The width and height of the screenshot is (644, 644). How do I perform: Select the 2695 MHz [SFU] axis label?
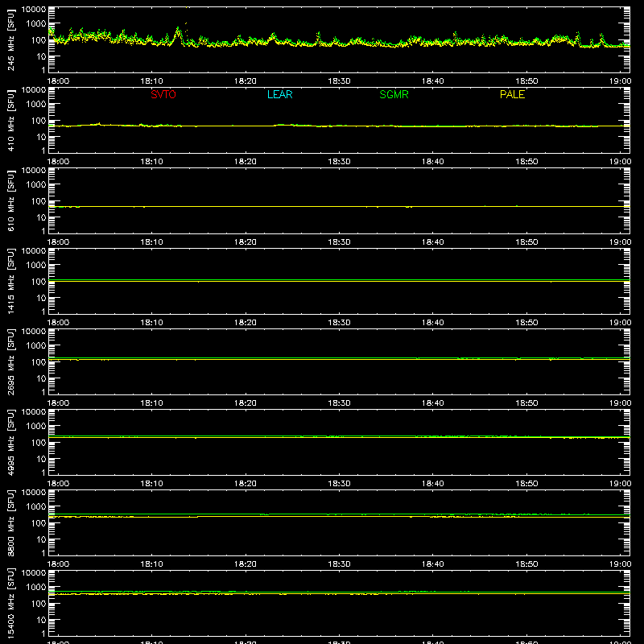coord(11,361)
